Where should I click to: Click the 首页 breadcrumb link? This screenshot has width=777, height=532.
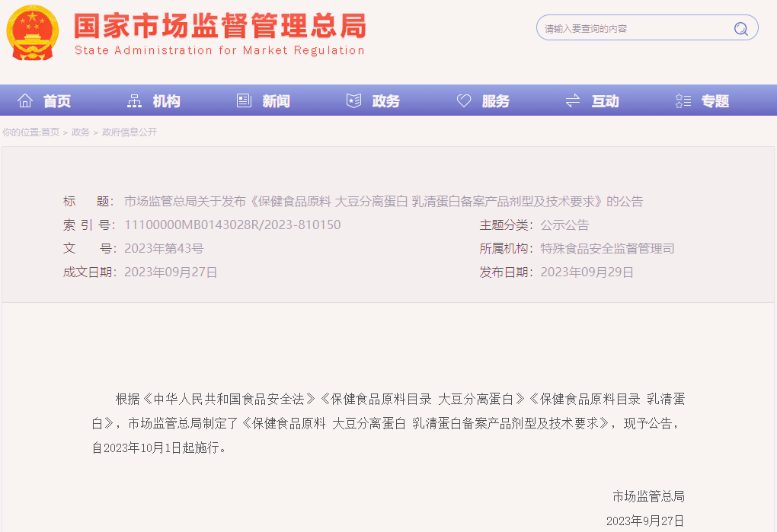pyautogui.click(x=50, y=132)
